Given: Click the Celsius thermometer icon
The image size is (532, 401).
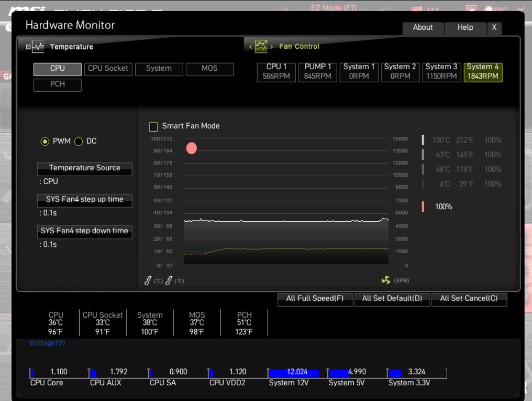Looking at the screenshot, I should pos(148,281).
